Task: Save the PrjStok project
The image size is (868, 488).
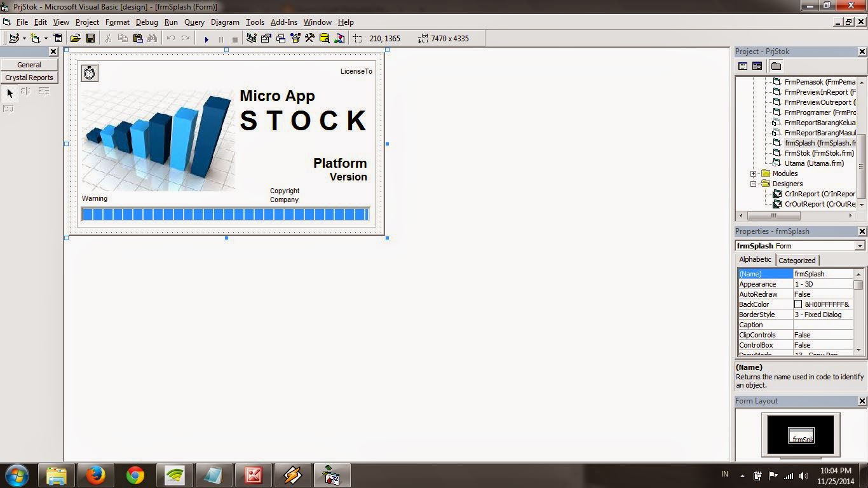Action: point(90,38)
